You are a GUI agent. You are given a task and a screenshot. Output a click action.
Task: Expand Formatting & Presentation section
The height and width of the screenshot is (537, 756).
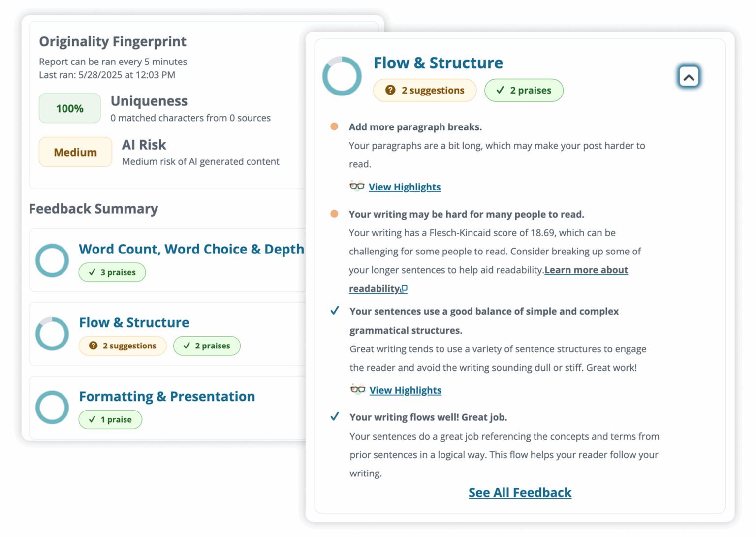(167, 396)
